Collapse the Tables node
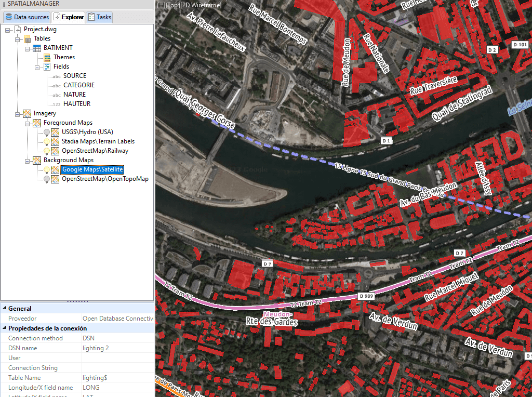532x397 pixels. [x=17, y=39]
